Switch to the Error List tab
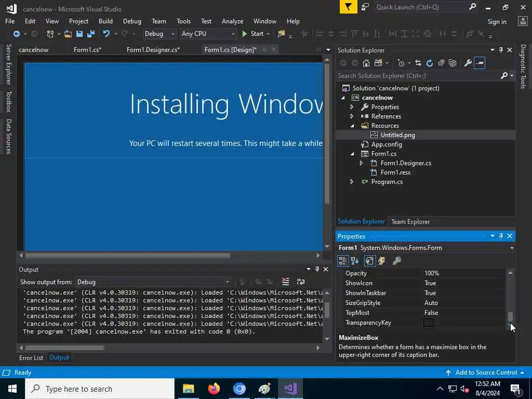The height and width of the screenshot is (399, 532). pyautogui.click(x=31, y=357)
